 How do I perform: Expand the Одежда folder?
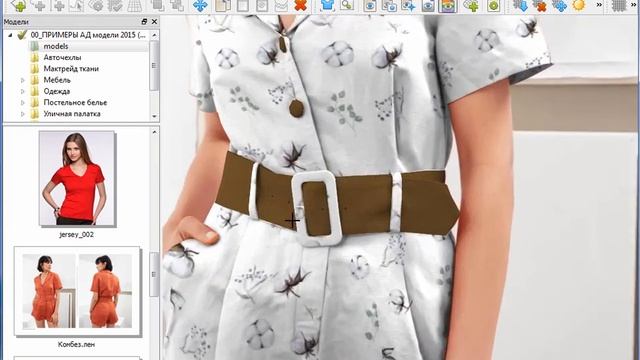coord(23,91)
